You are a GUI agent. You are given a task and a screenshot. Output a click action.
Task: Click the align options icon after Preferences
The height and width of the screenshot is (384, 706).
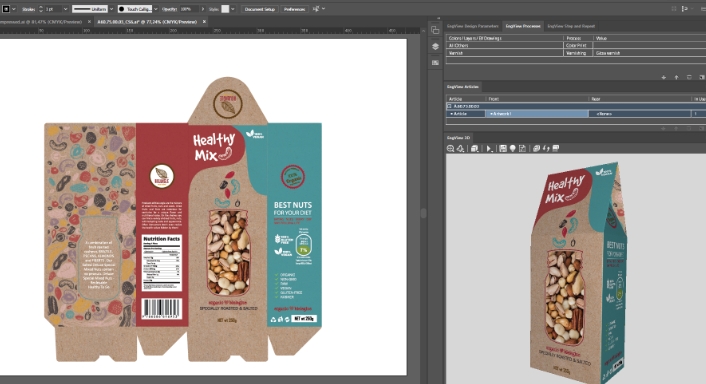tap(316, 9)
